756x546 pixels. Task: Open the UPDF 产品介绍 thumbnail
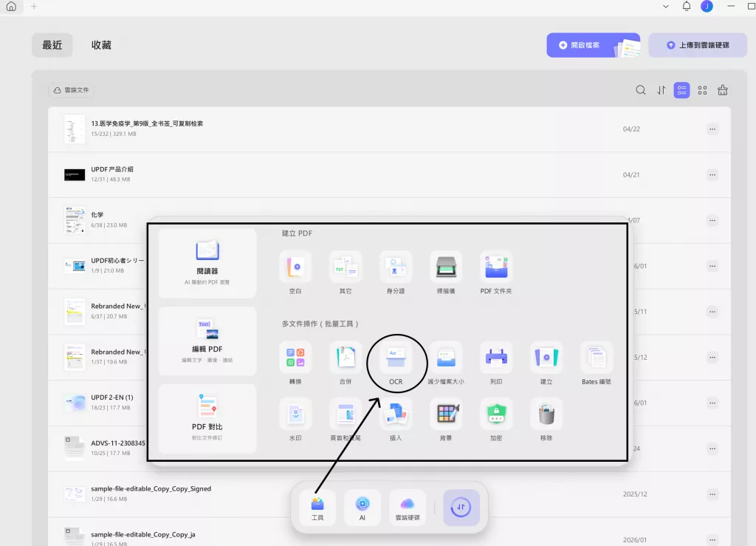pos(75,174)
